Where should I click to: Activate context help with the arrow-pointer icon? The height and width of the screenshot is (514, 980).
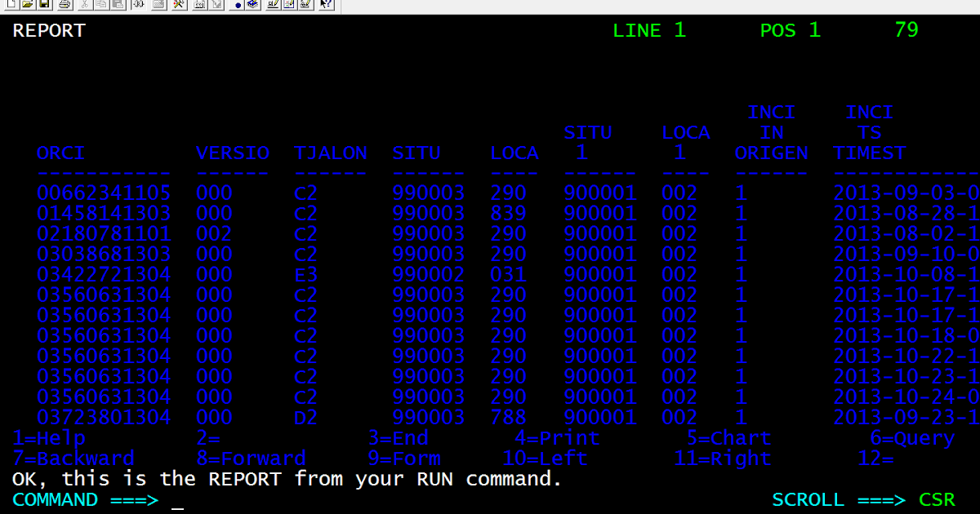[x=324, y=6]
